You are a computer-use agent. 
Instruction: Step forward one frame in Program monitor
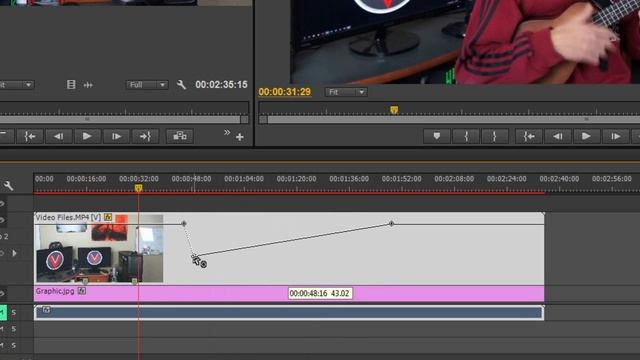(616, 136)
